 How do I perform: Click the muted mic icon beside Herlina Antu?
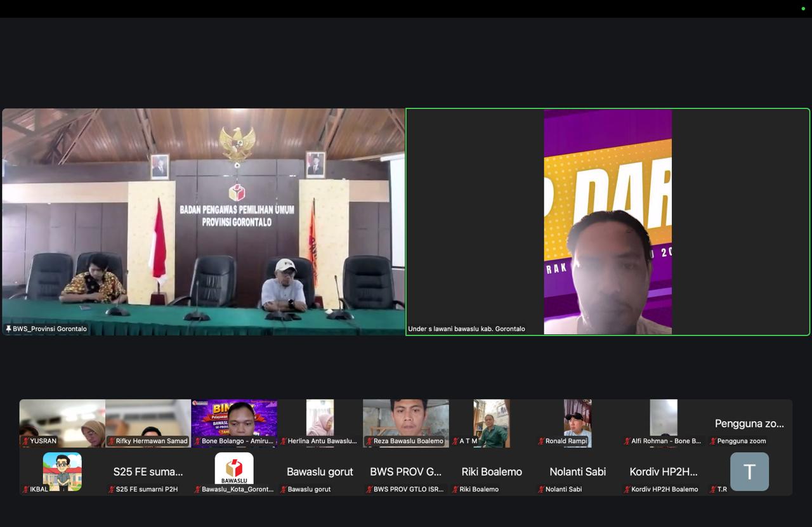(284, 441)
